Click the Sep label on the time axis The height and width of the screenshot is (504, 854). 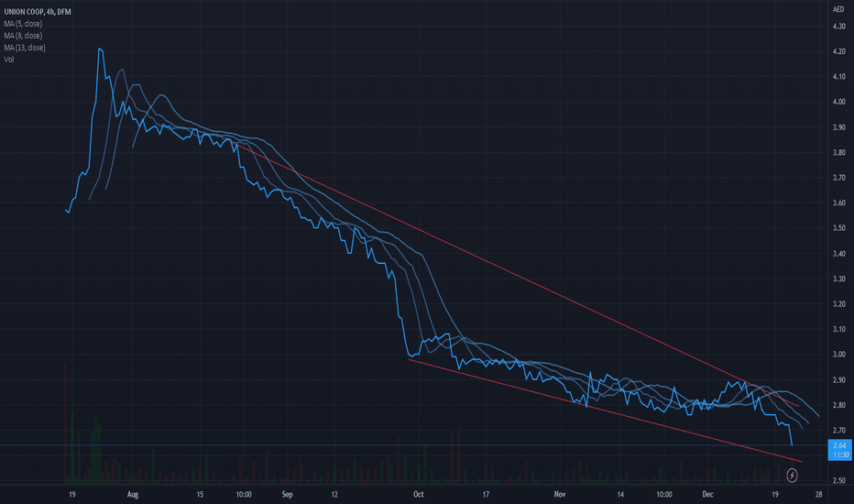pos(287,494)
